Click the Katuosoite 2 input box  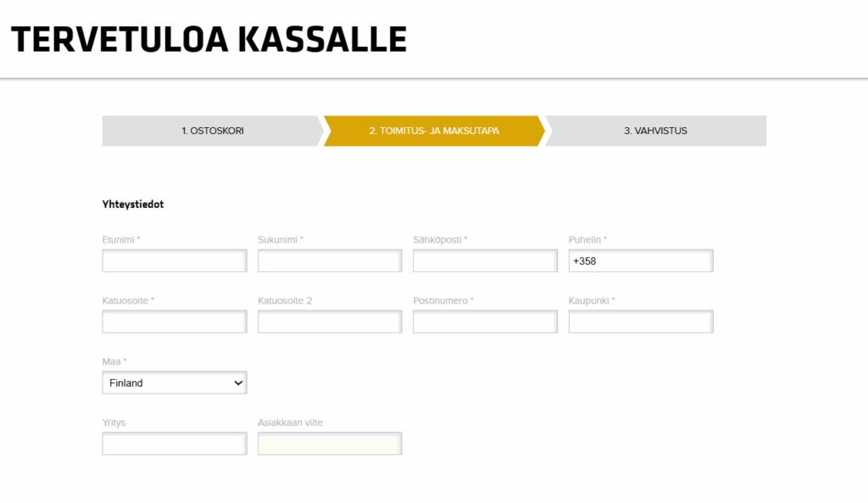point(330,322)
